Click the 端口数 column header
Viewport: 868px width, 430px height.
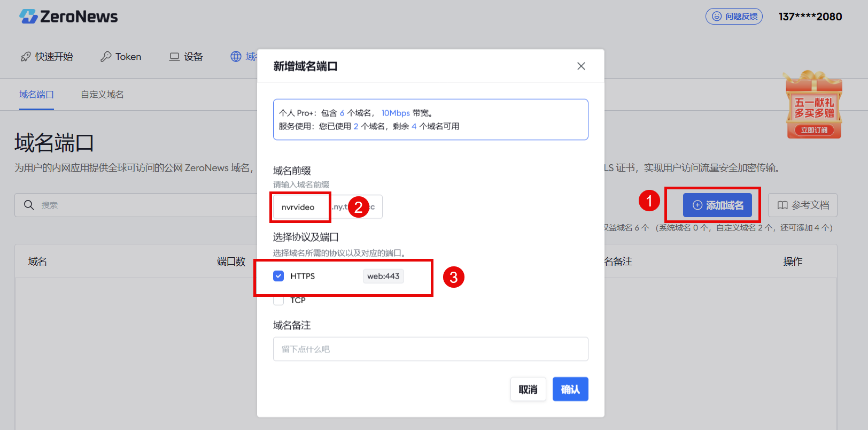click(x=231, y=262)
